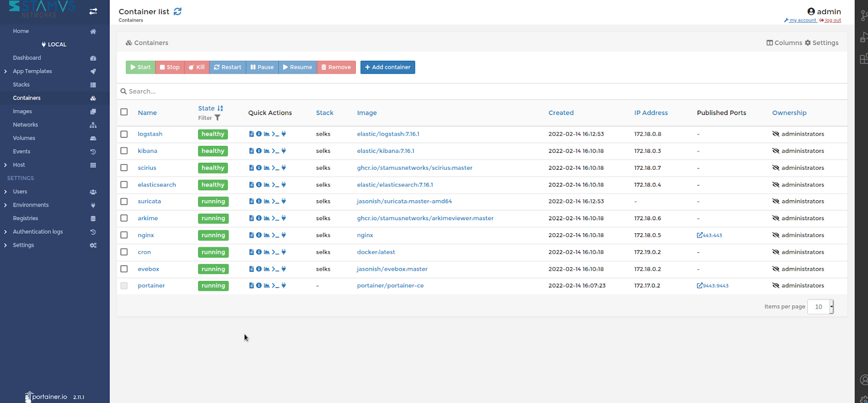Check the elasticsearch row checkbox
868x403 pixels.
[x=124, y=184]
